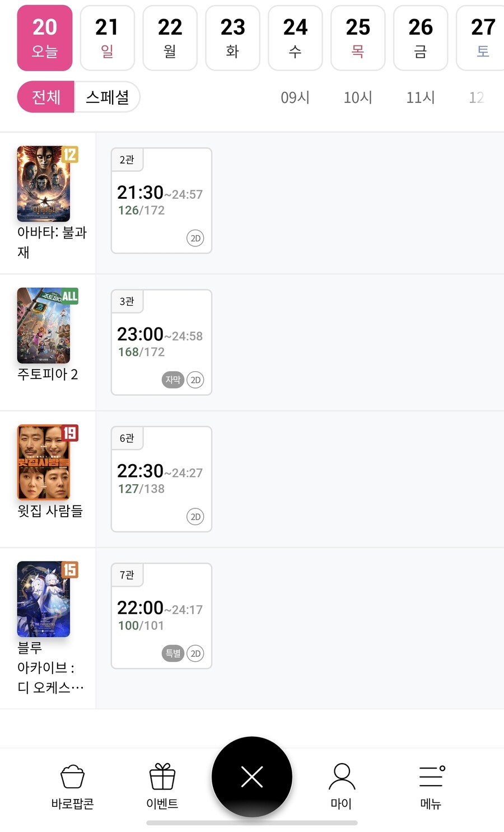Click the 특별 badge on 22:00 showtime
This screenshot has height=832, width=504.
point(172,653)
